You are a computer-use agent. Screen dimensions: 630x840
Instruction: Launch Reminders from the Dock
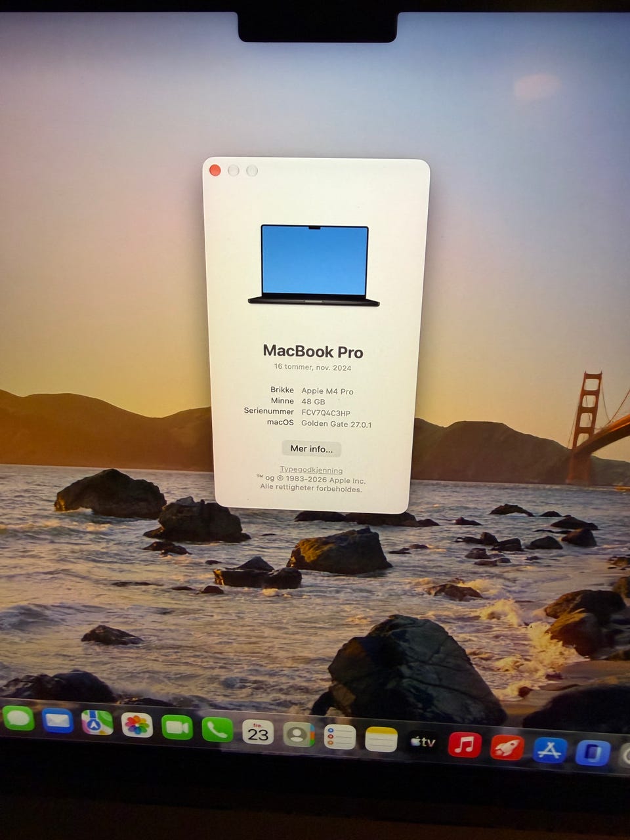click(x=340, y=738)
